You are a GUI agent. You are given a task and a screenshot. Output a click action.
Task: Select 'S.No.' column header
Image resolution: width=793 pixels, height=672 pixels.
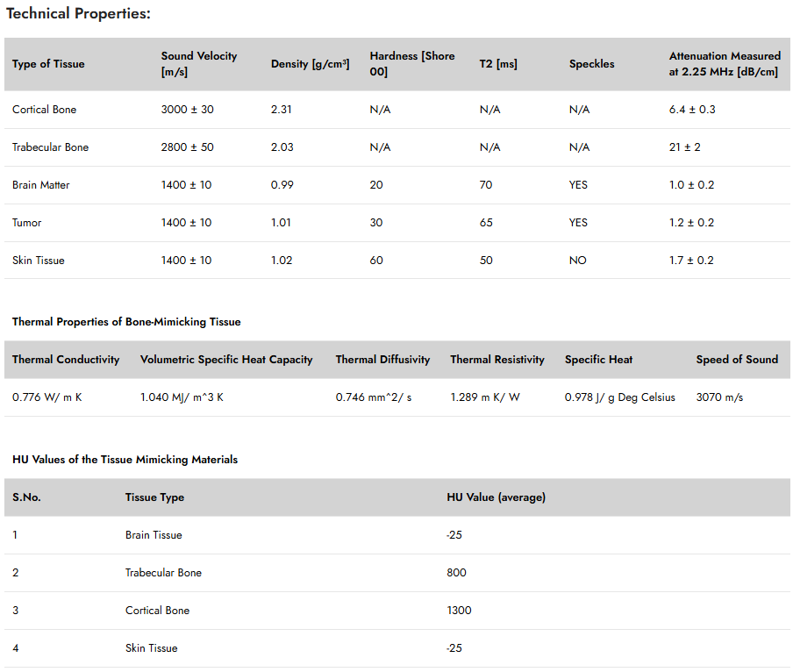[x=26, y=497]
